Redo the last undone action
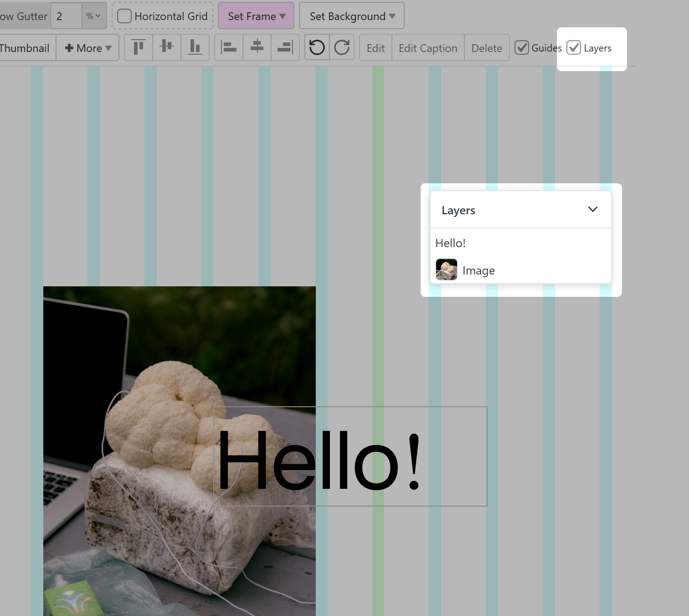This screenshot has height=616, width=689. click(x=342, y=47)
